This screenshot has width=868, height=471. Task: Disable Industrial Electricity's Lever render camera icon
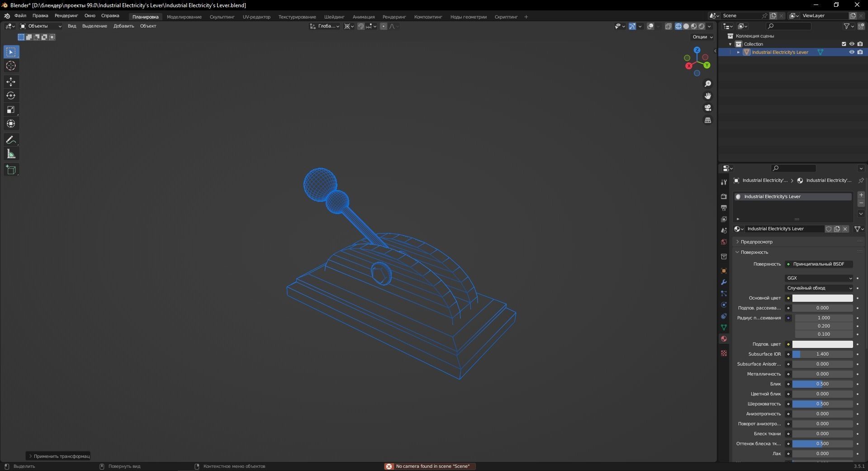coord(860,52)
